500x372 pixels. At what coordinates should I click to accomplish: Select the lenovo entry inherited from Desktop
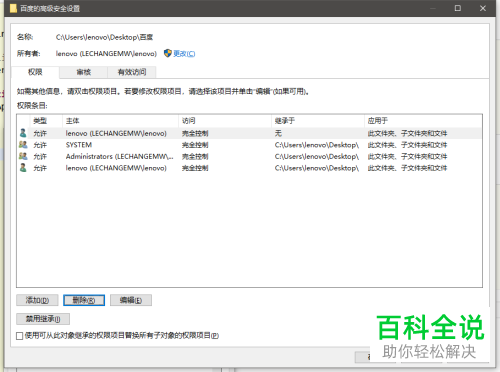[x=249, y=168]
